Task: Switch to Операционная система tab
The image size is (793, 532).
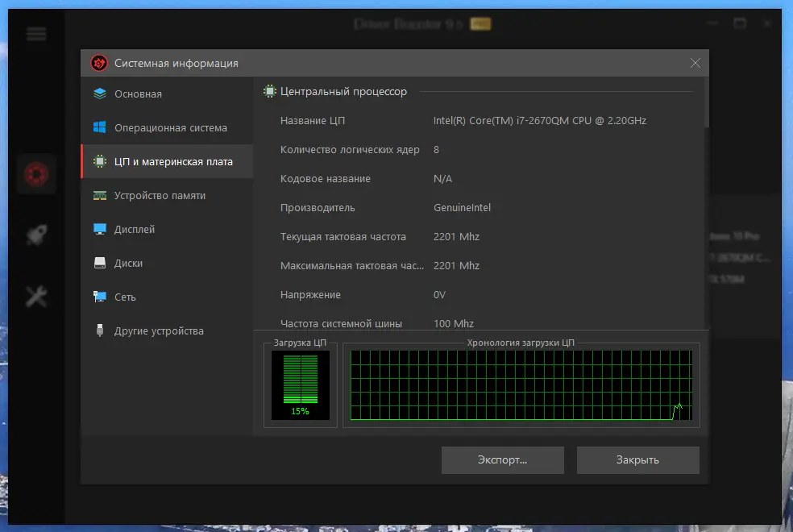Action: coord(167,128)
